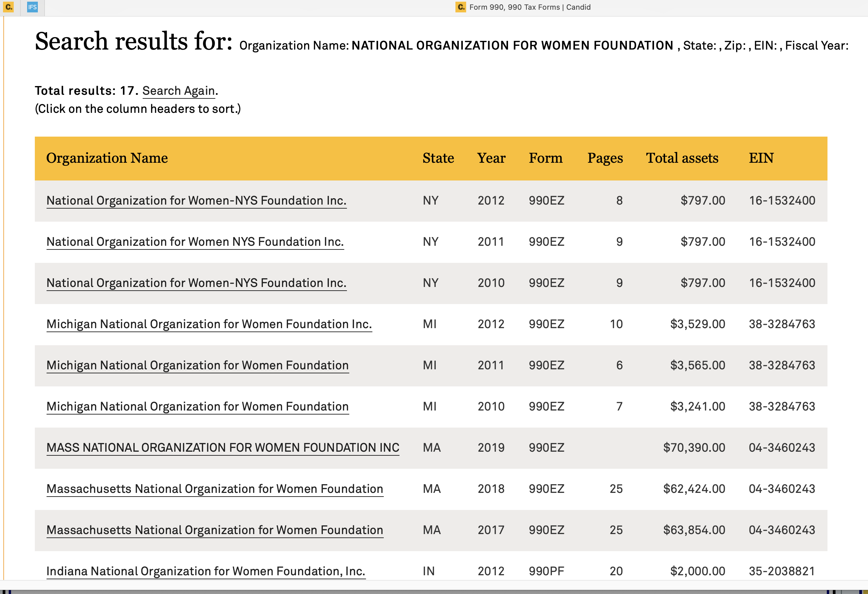Sort results by Organization Name column

[x=107, y=158]
